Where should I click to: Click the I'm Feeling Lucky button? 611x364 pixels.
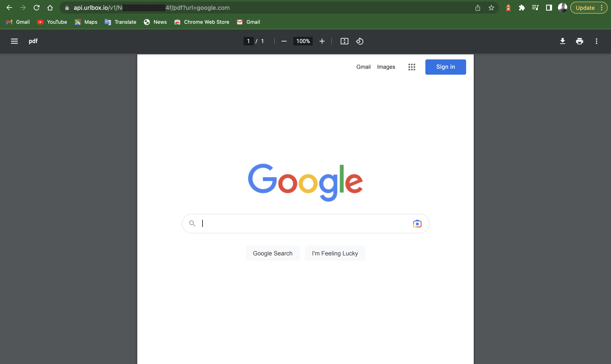pyautogui.click(x=335, y=253)
